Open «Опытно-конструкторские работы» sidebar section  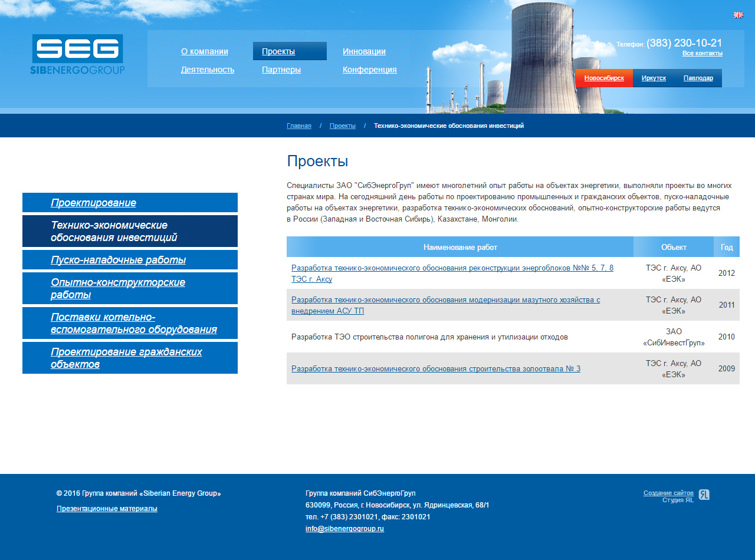click(x=130, y=288)
